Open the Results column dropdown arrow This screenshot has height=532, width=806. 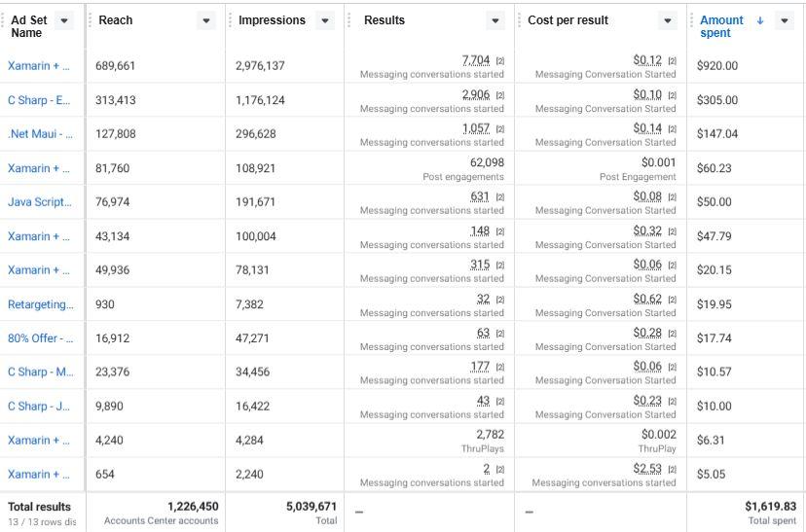(495, 20)
